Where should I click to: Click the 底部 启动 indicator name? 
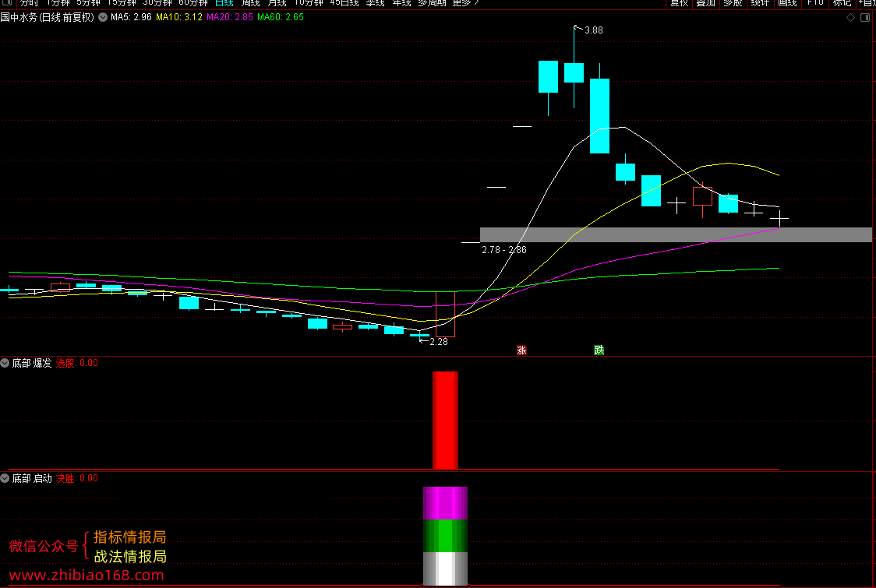32,478
